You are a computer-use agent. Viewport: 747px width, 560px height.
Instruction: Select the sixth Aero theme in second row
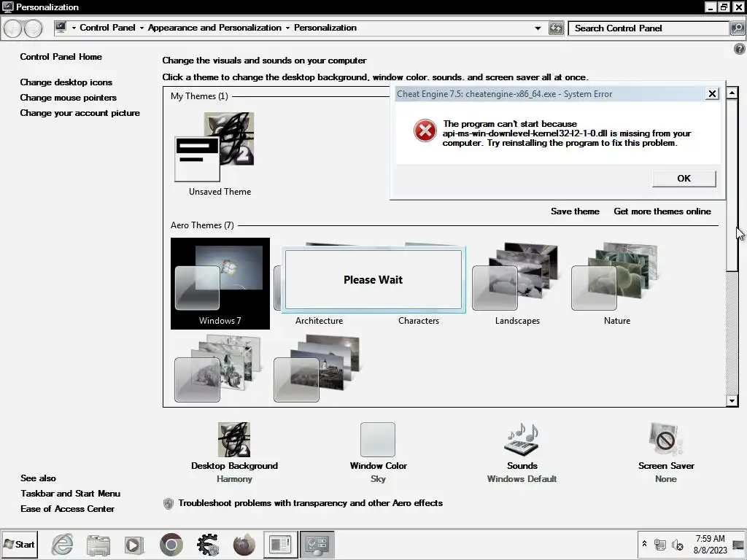(x=217, y=368)
